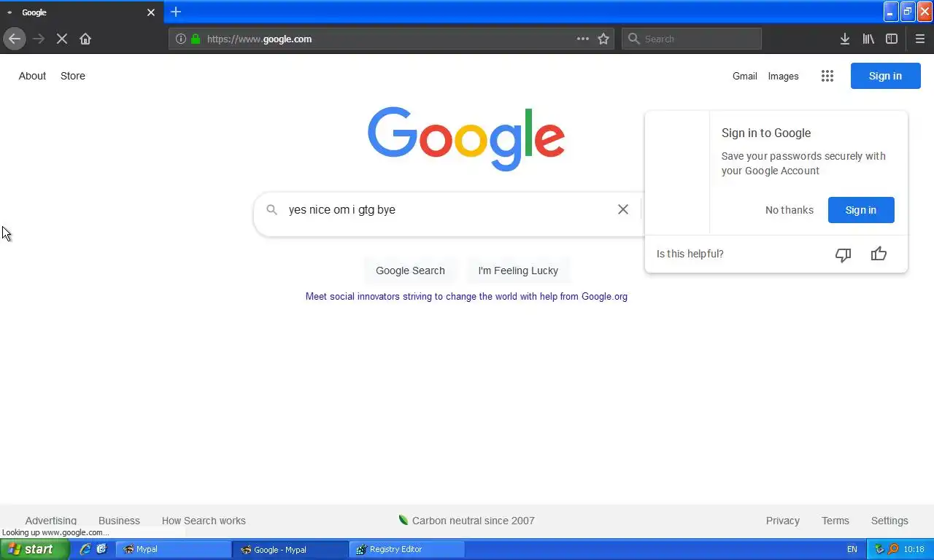This screenshot has width=934, height=560.
Task: Click the EN language indicator
Action: click(852, 549)
